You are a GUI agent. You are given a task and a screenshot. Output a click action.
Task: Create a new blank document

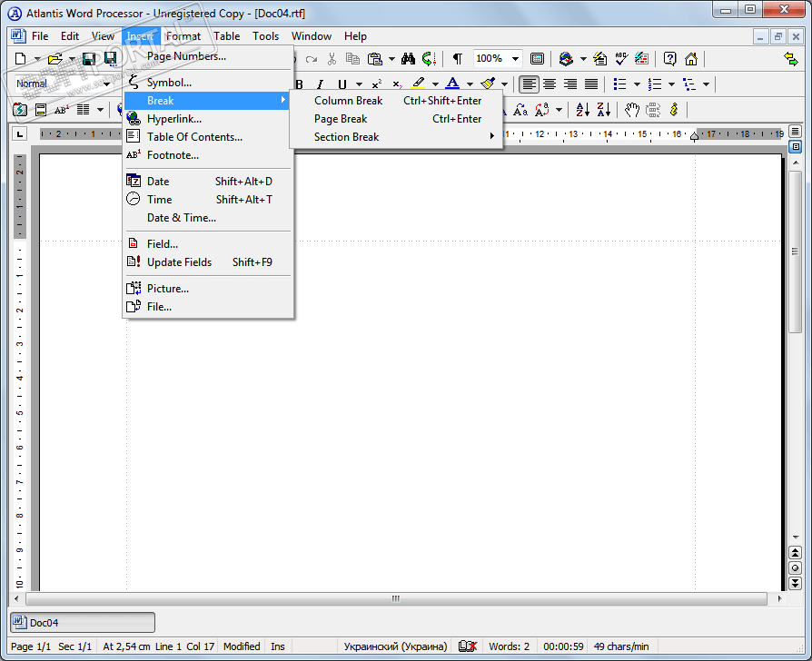pos(20,58)
